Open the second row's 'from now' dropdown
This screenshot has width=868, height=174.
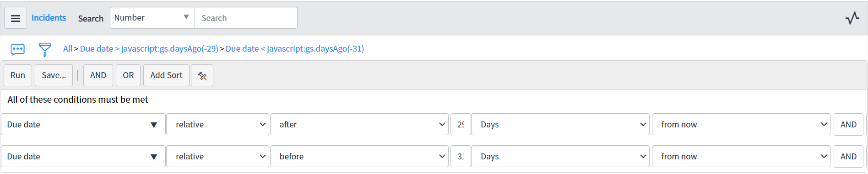(741, 156)
